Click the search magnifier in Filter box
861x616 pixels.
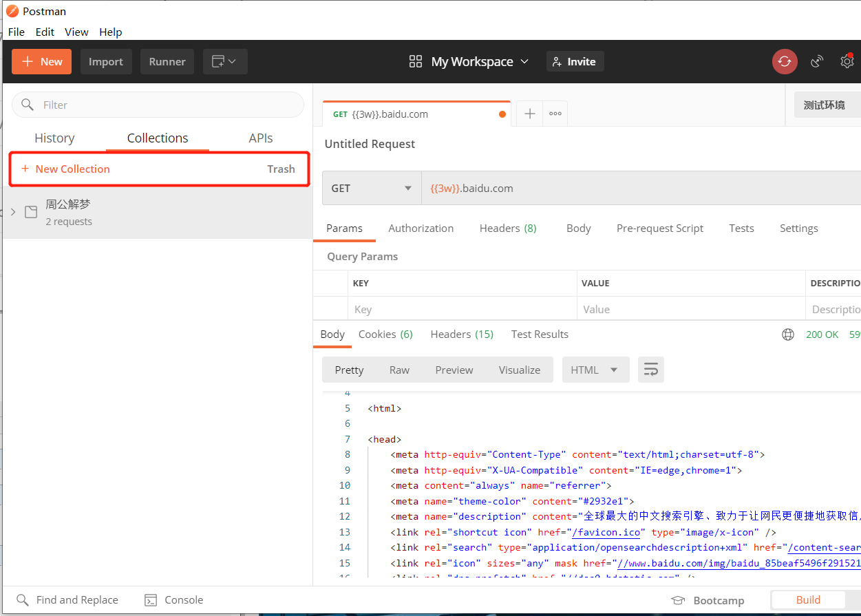pyautogui.click(x=28, y=105)
